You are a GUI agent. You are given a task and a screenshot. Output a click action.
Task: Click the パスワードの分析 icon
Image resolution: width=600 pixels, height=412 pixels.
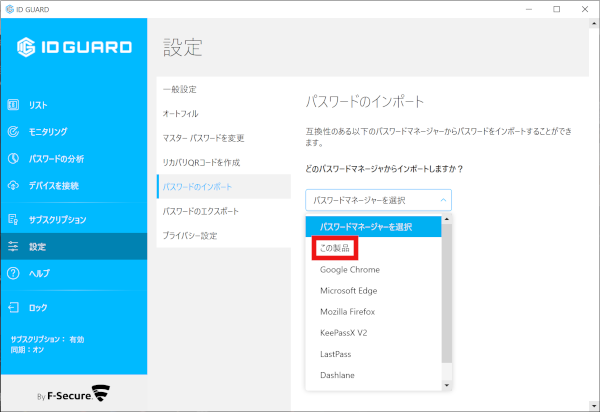click(13, 158)
